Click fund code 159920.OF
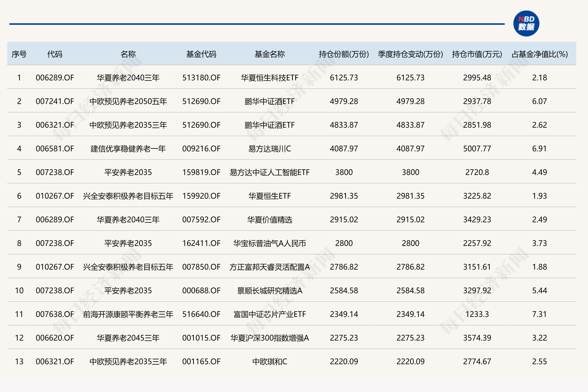This screenshot has width=588, height=392. [x=201, y=196]
